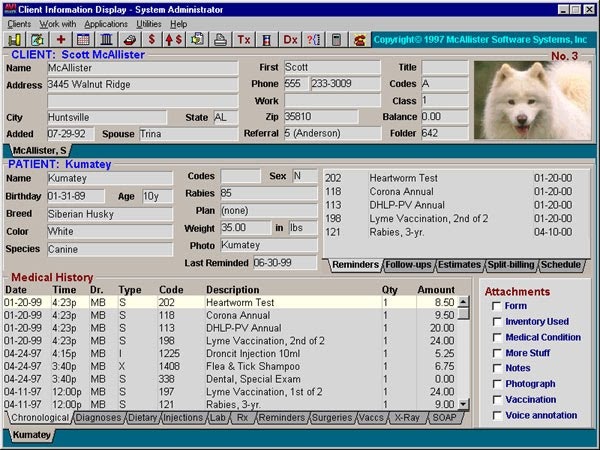Click the Tx treatment toolbar icon
This screenshot has width=600, height=450.
coord(244,40)
